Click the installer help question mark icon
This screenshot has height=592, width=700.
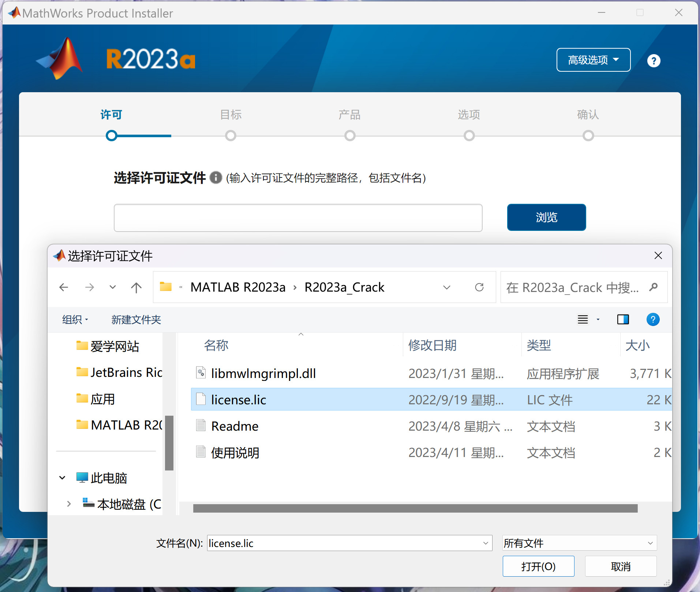coord(653,60)
